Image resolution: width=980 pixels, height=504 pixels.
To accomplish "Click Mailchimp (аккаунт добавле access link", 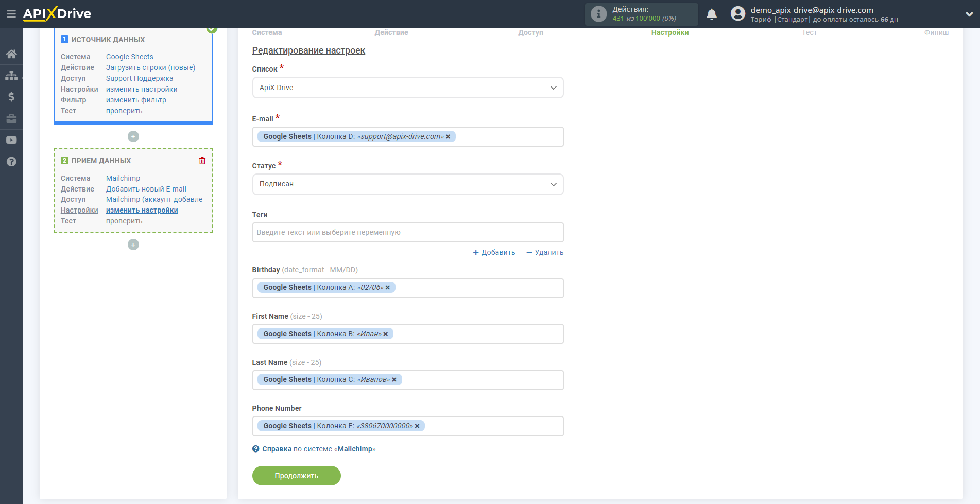I will tap(154, 199).
